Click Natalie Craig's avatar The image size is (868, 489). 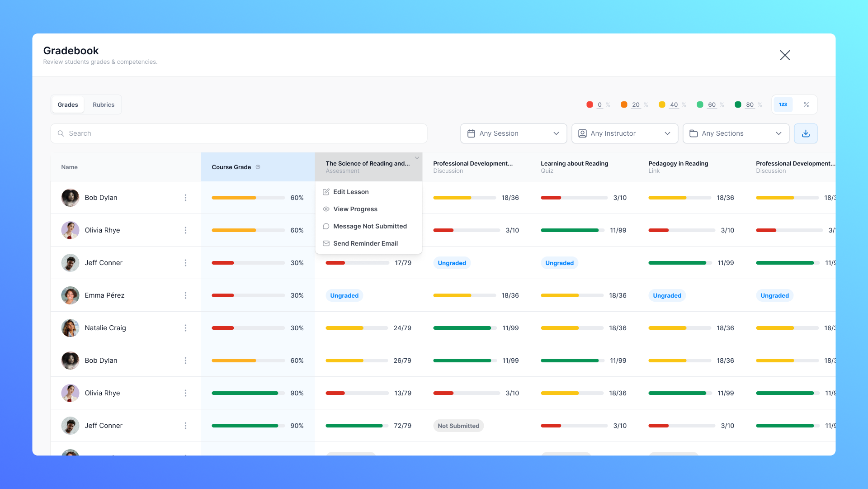pyautogui.click(x=70, y=328)
